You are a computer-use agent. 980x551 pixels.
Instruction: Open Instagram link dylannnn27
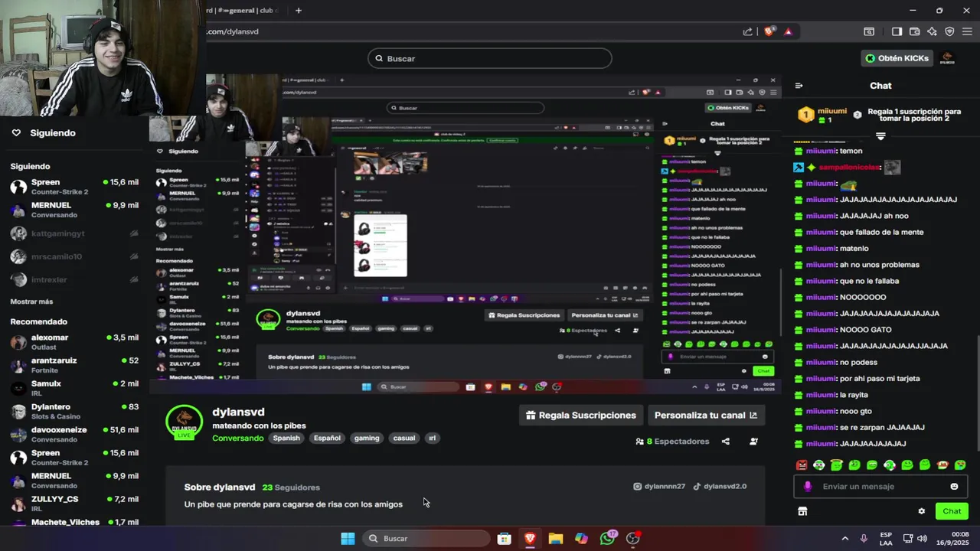[x=659, y=487]
